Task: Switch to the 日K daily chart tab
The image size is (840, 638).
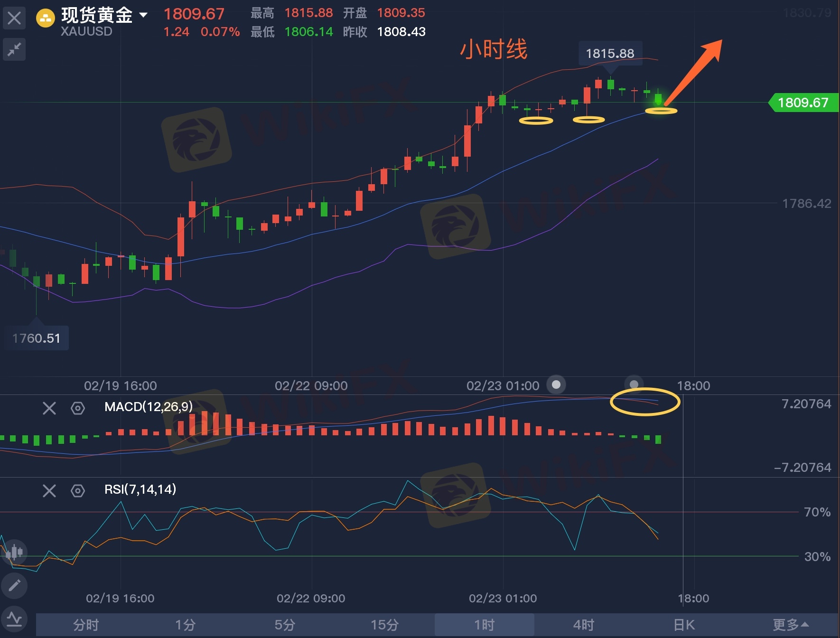Action: pyautogui.click(x=684, y=625)
